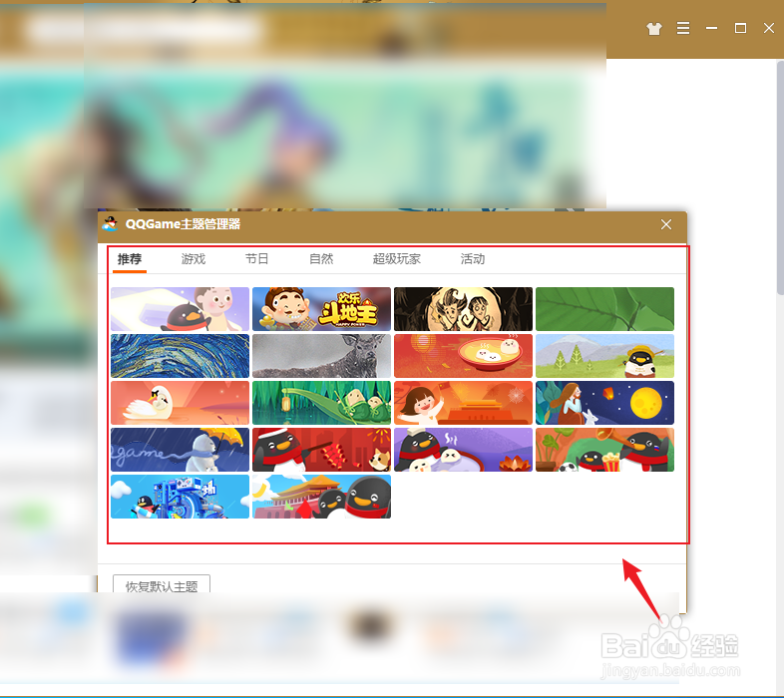
Task: Open the hamburger main menu icon
Action: [x=683, y=28]
